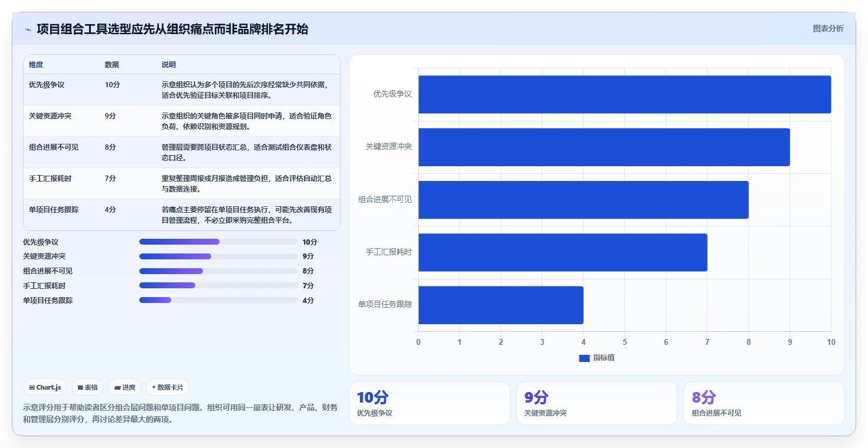Open the 8分 组合进展不可见 data card
Screen dimensions: 868x448
tap(764, 403)
